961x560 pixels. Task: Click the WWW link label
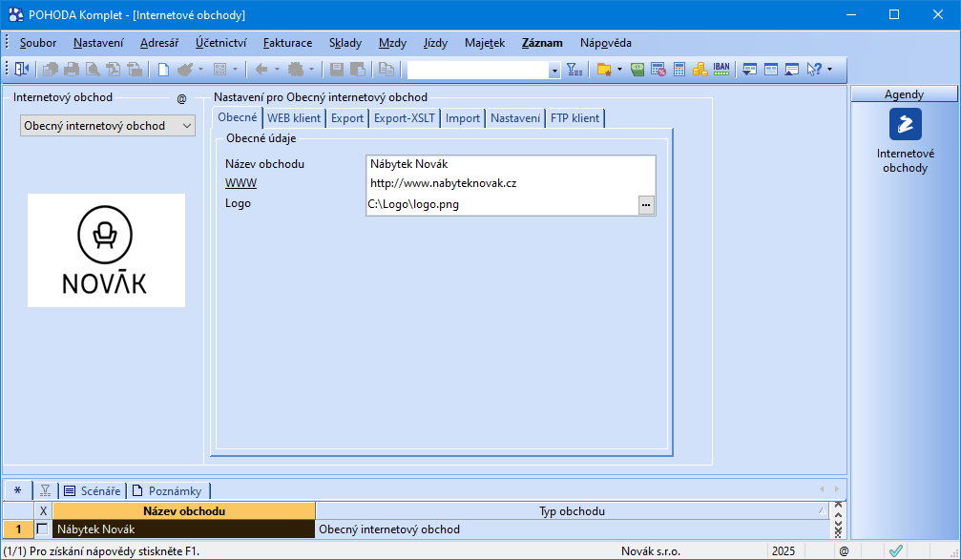(x=240, y=183)
